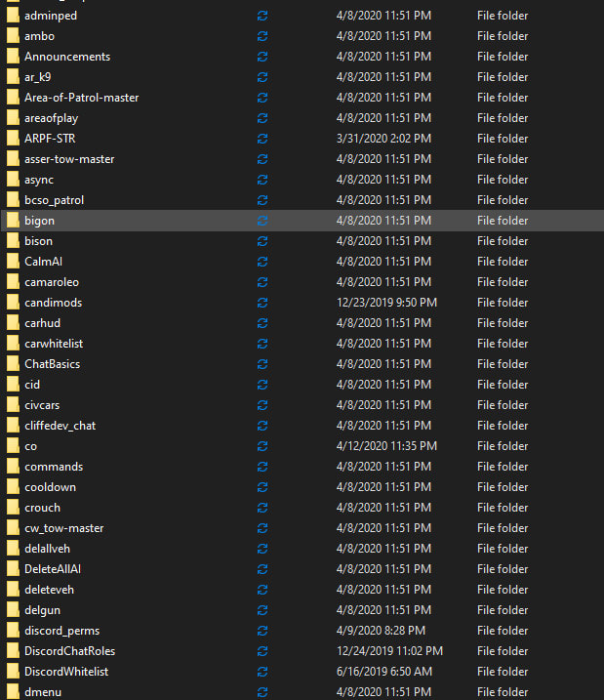Click the crouch folder icon
The height and width of the screenshot is (700, 604).
tap(13, 508)
